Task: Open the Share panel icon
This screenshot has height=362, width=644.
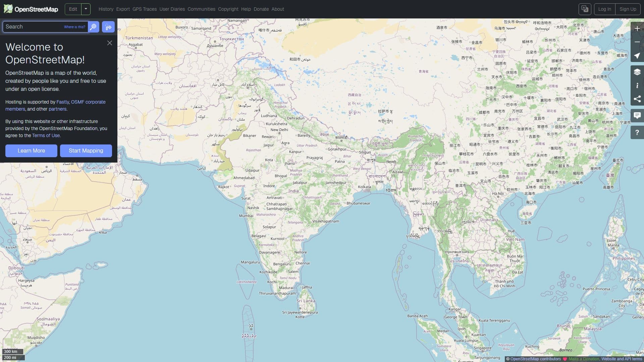Action: pos(637,99)
